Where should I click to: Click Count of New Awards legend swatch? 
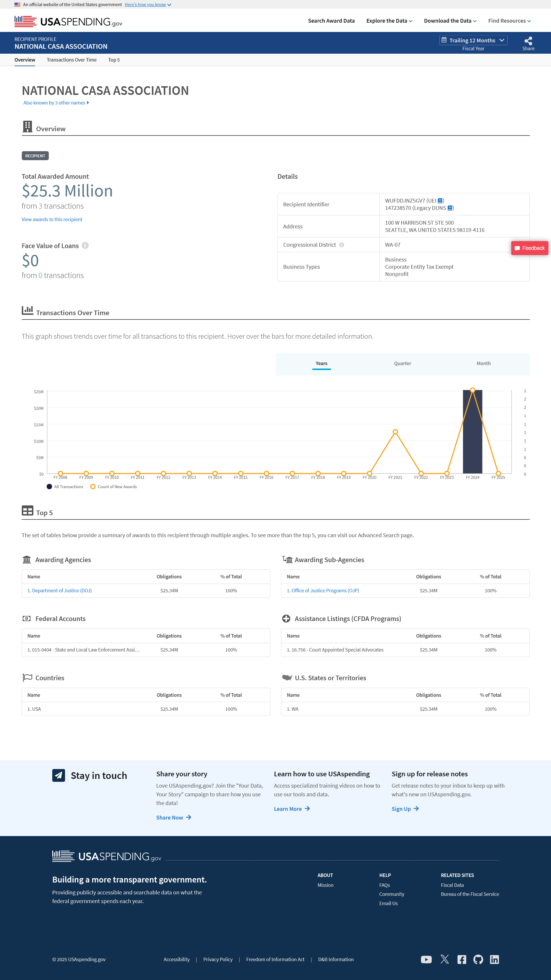pos(93,487)
